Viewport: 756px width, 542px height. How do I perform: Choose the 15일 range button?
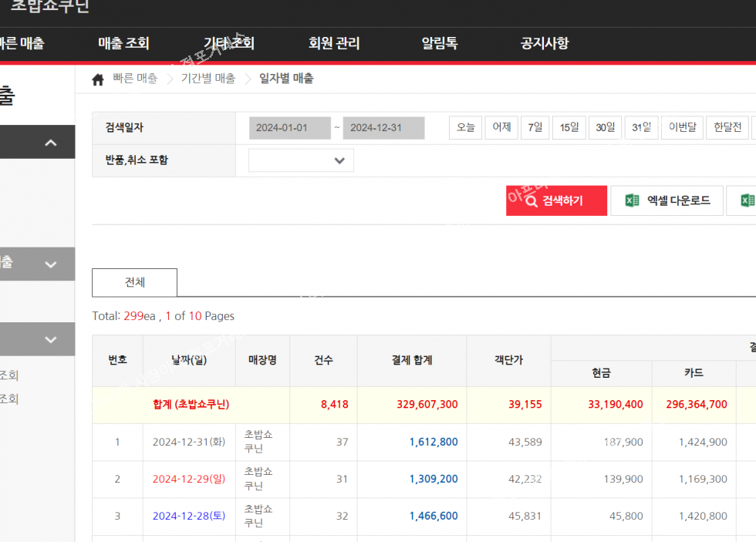[569, 128]
